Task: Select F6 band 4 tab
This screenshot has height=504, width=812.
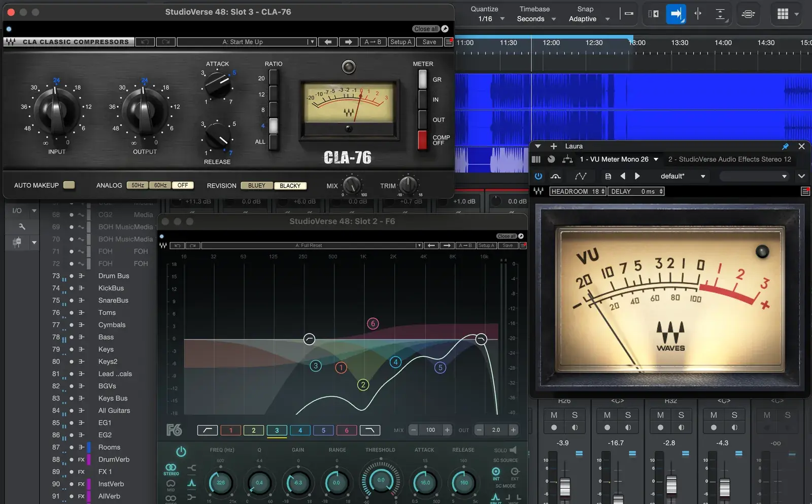Action: point(300,430)
